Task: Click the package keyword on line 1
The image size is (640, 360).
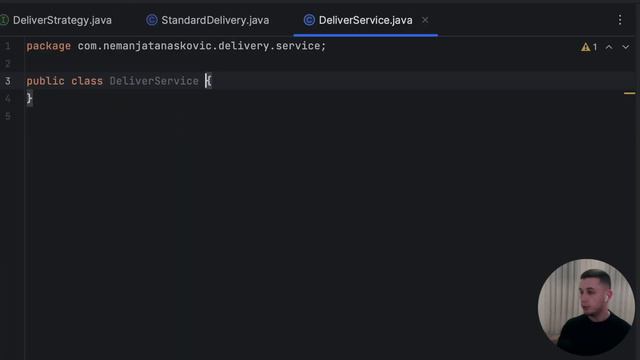Action: click(x=49, y=46)
